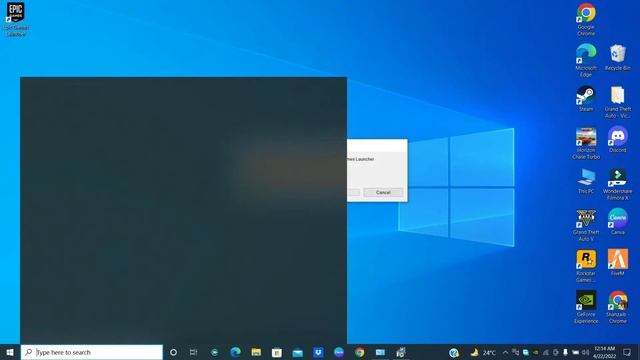Open the Google Chrome desktop shortcut

586,19
